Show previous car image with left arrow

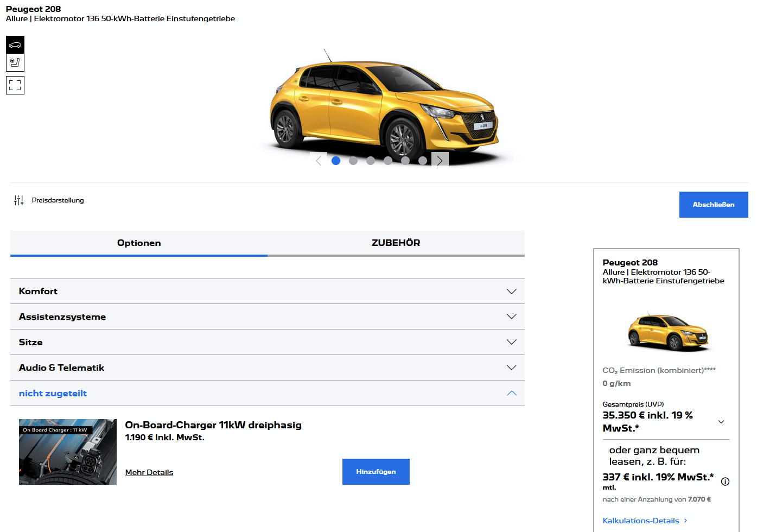tap(319, 161)
